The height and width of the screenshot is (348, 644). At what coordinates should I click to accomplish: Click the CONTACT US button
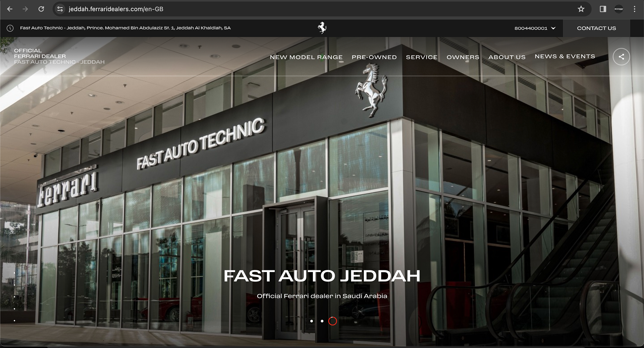coord(596,28)
